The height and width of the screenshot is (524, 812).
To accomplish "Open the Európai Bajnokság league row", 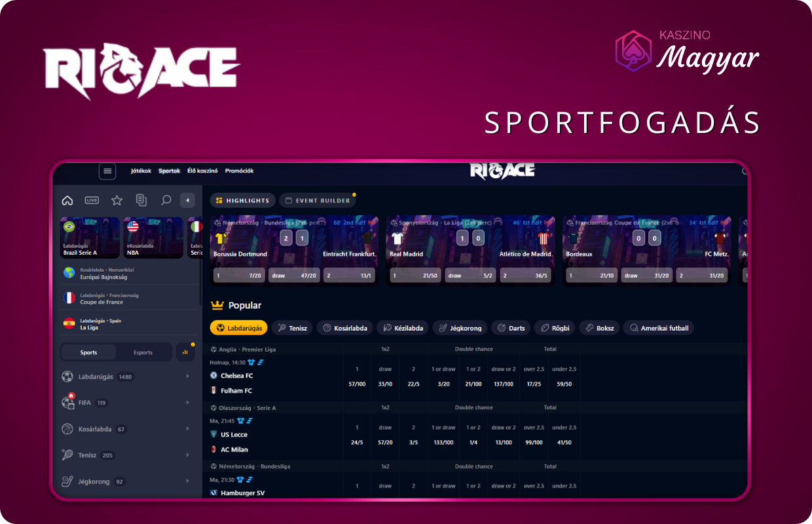I will click(x=129, y=273).
